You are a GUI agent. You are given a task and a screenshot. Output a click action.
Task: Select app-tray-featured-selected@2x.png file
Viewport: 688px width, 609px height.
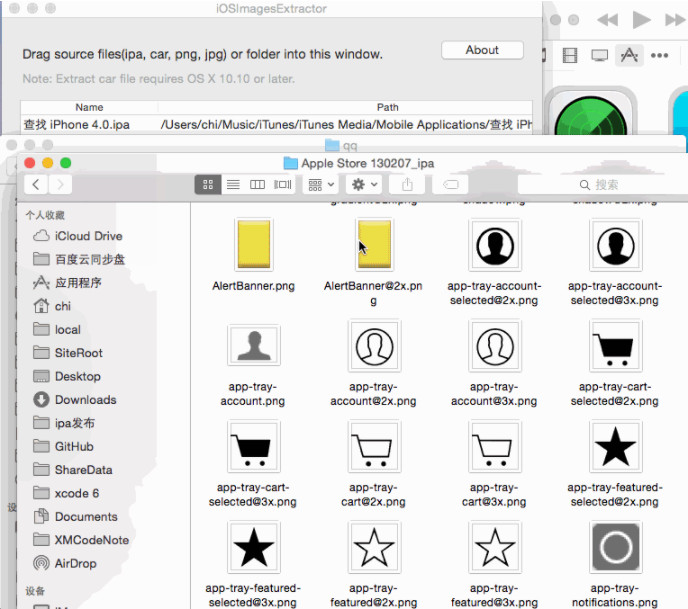pos(616,447)
